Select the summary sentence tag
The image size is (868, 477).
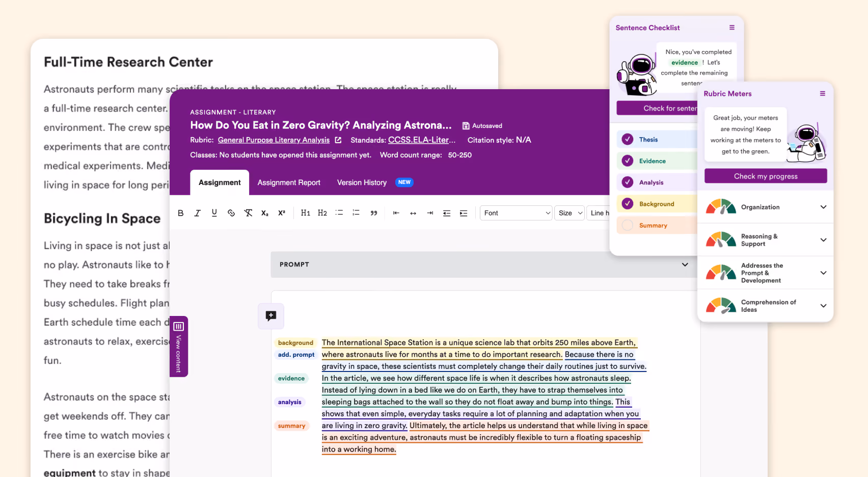click(292, 426)
